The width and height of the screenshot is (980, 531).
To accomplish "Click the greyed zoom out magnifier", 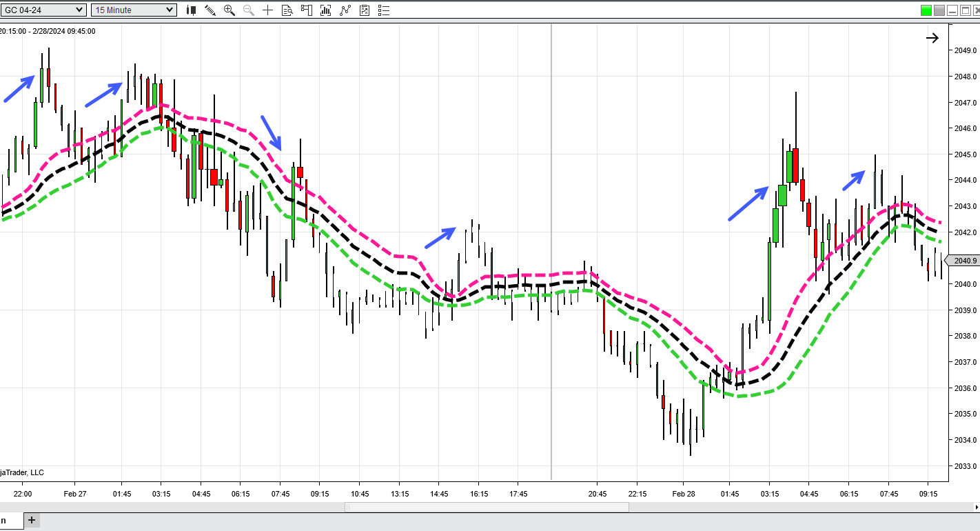I will click(248, 10).
